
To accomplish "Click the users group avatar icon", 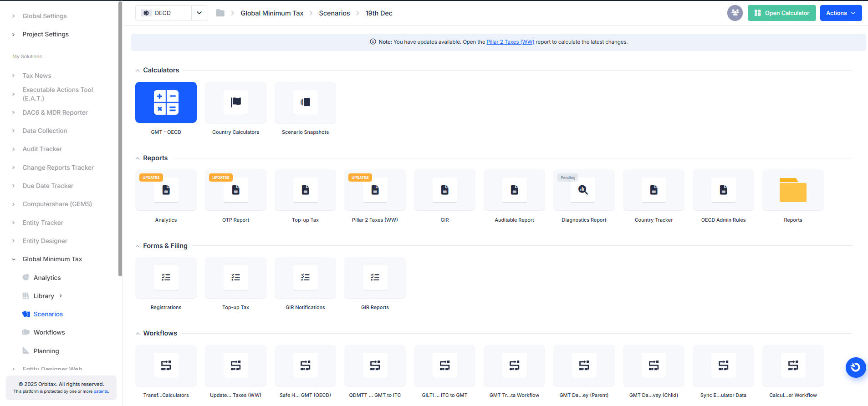I will [x=735, y=13].
